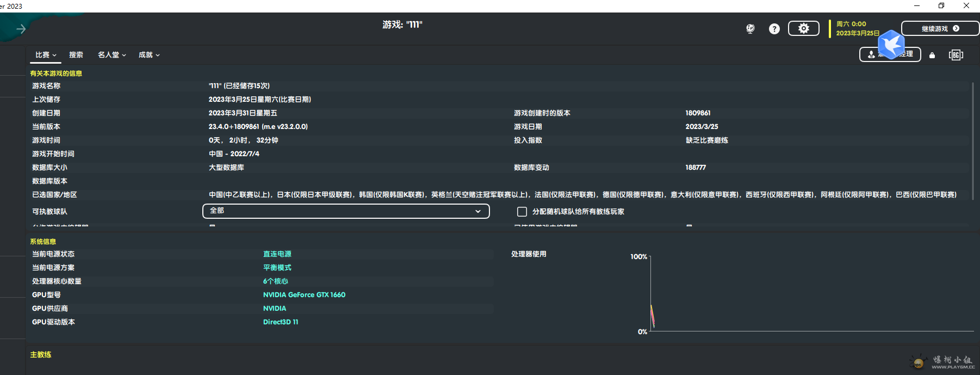Viewport: 980px width, 375px height.
Task: Expand the 可执教球队 全部 dropdown
Action: (x=346, y=211)
